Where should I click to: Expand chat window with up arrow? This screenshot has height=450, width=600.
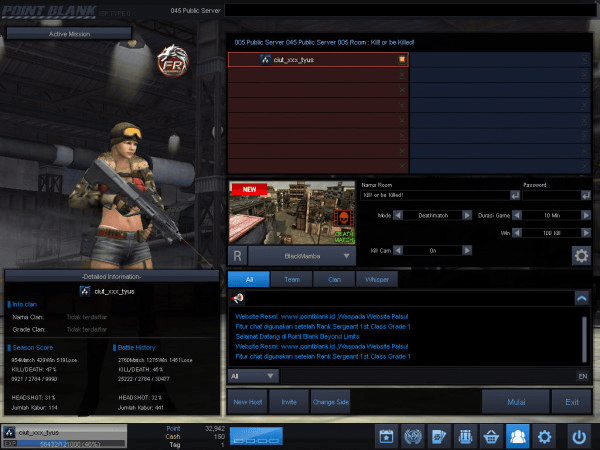coord(581,298)
